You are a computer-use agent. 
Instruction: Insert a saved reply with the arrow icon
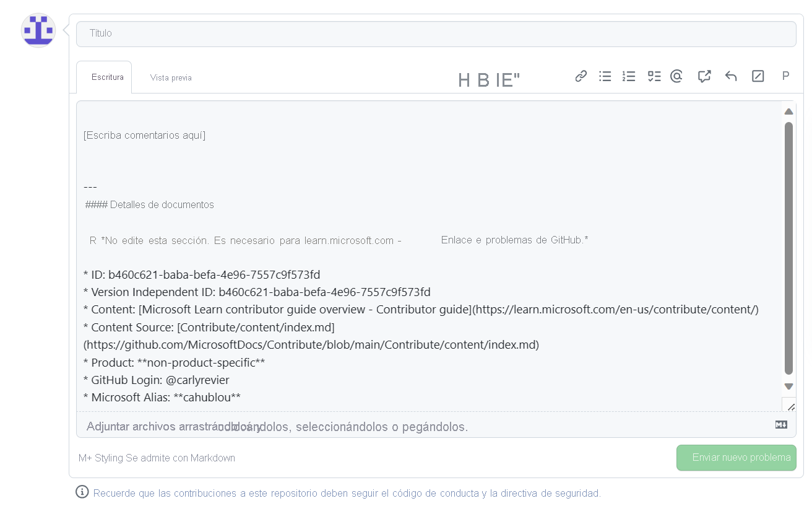[731, 76]
